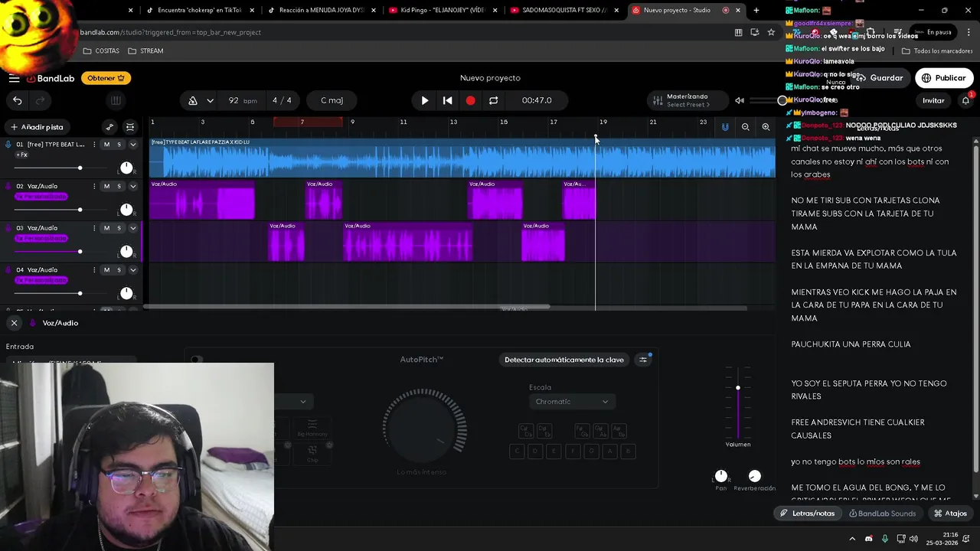Solo track 02 Voz/Audio
Viewport: 980px width, 551px height.
pos(119,186)
